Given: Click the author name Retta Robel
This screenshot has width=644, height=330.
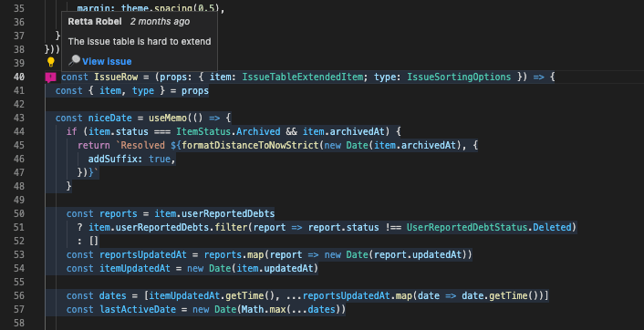Looking at the screenshot, I should pos(95,22).
